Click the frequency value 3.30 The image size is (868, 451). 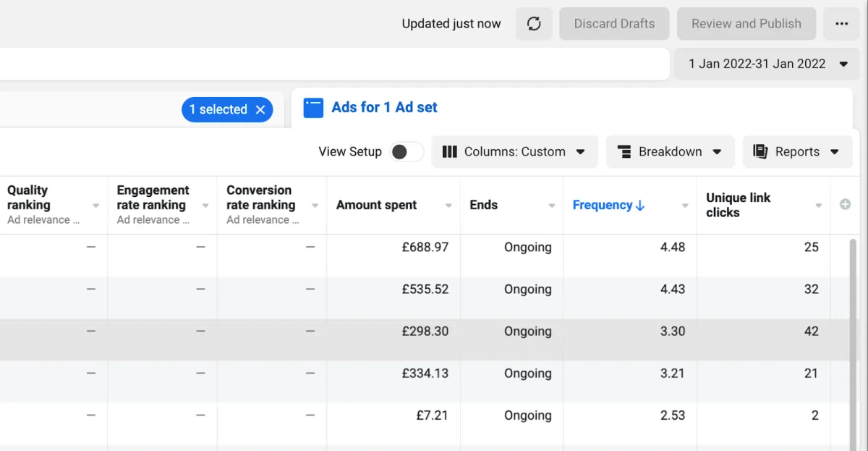pyautogui.click(x=673, y=331)
